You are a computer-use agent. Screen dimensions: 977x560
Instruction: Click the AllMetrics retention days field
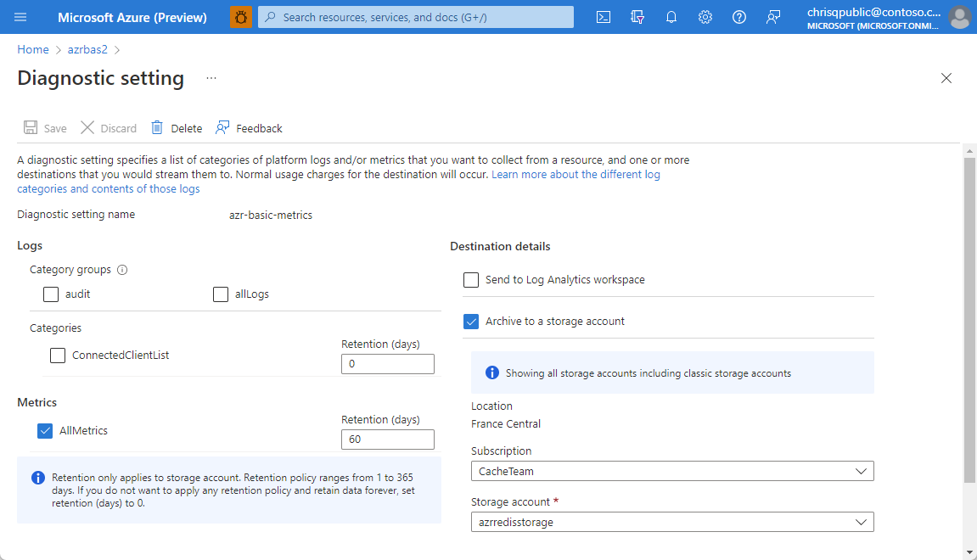coord(387,440)
